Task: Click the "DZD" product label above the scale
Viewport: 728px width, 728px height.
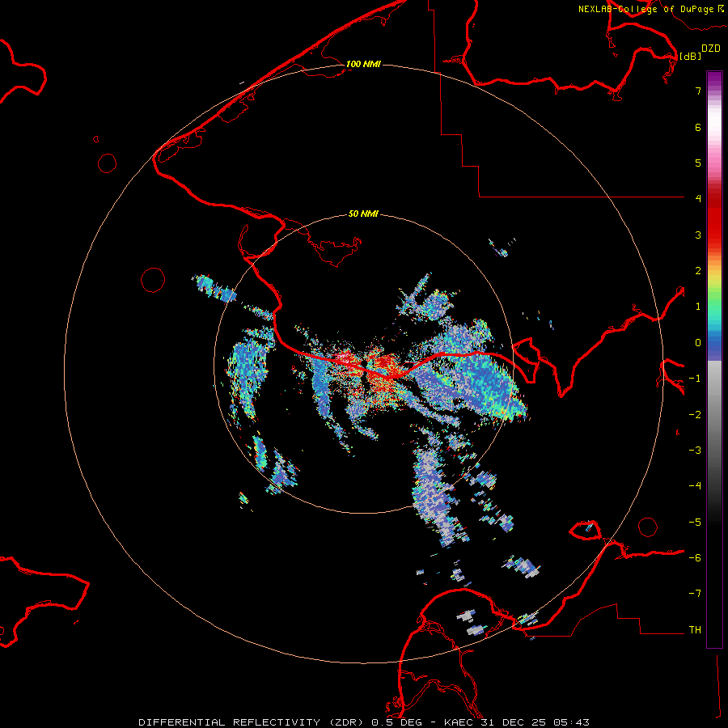Action: pyautogui.click(x=711, y=49)
